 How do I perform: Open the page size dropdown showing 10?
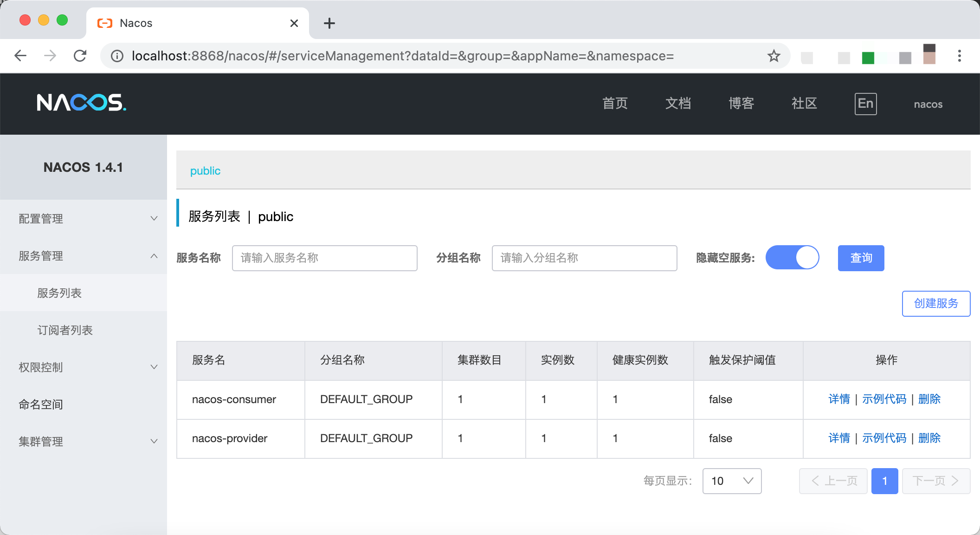pos(732,481)
